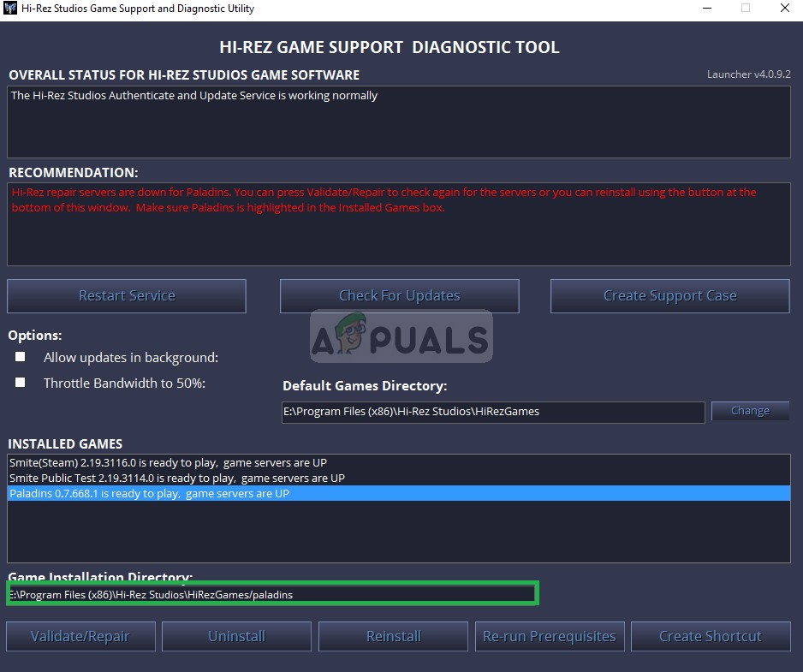This screenshot has height=672, width=803.
Task: Minimize the diagnostic utility window
Action: click(x=707, y=9)
